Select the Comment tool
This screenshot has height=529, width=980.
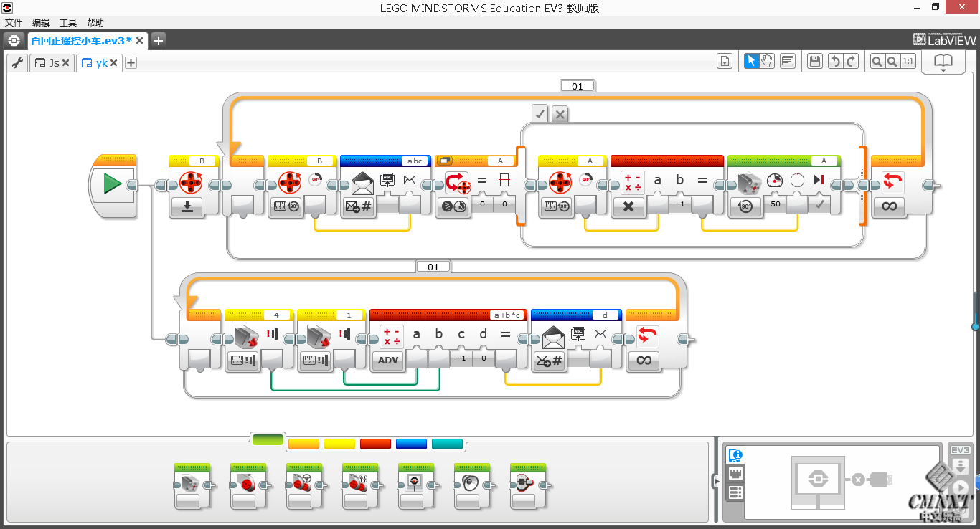pyautogui.click(x=788, y=62)
